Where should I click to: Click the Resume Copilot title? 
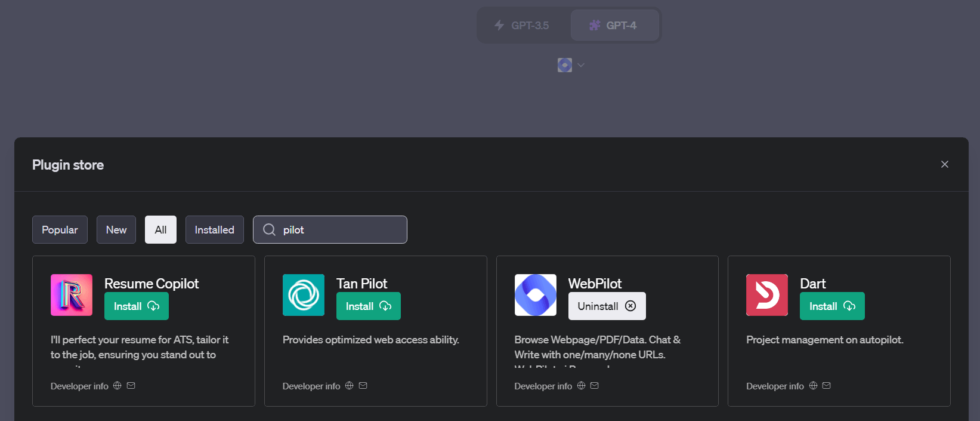pos(152,284)
